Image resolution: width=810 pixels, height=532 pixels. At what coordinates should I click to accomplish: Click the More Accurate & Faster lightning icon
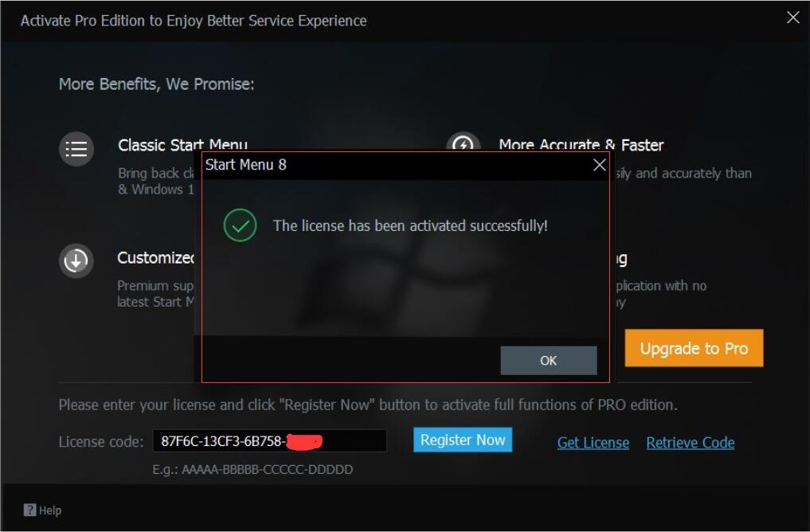(464, 142)
